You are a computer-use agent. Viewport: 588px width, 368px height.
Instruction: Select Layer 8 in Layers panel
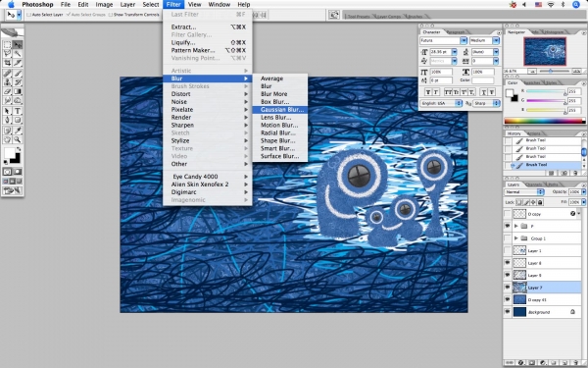coord(543,263)
